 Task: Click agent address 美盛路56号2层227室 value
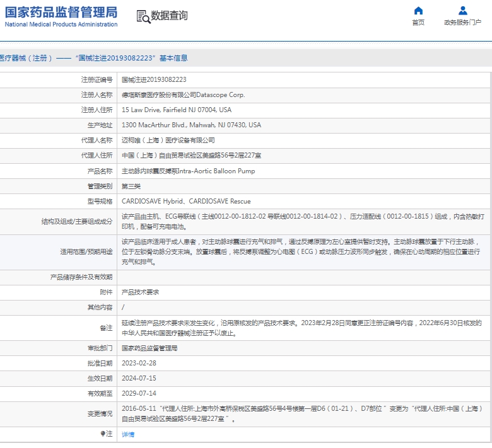pyautogui.click(x=191, y=155)
